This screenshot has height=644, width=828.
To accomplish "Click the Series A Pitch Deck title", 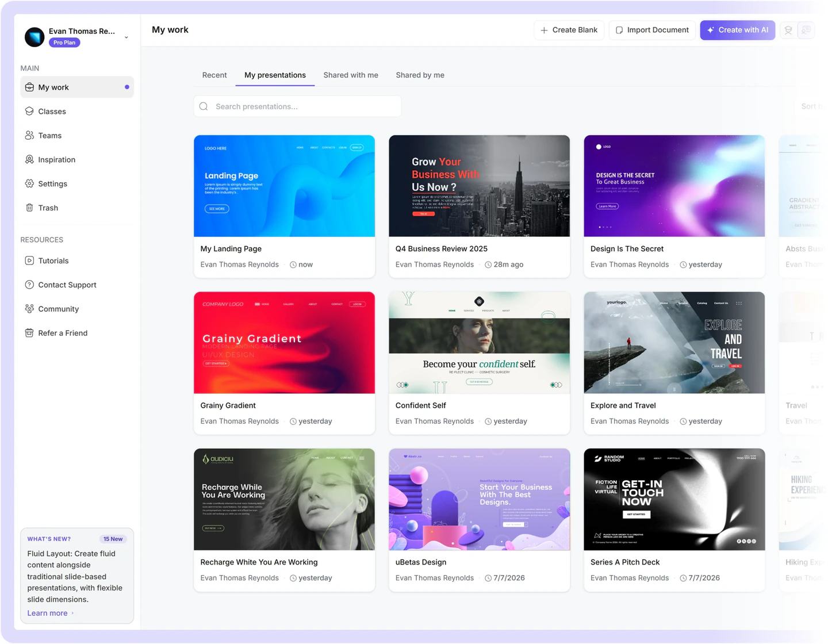I will click(625, 562).
